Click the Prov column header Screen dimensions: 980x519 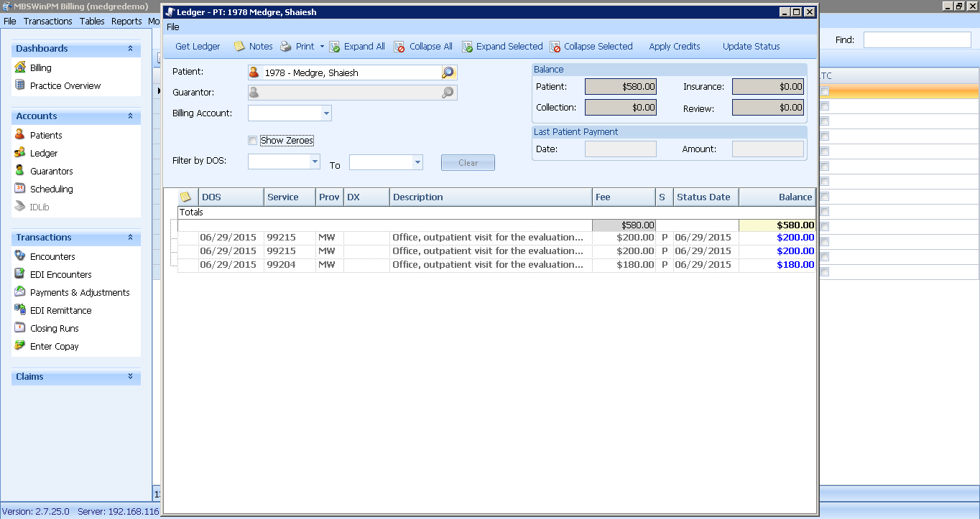[x=330, y=197]
